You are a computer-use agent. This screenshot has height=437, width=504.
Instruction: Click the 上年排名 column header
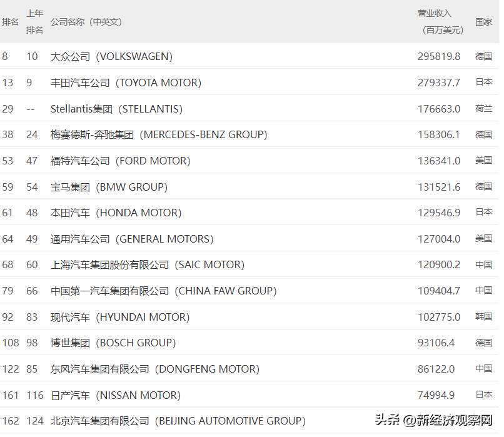tap(34, 21)
